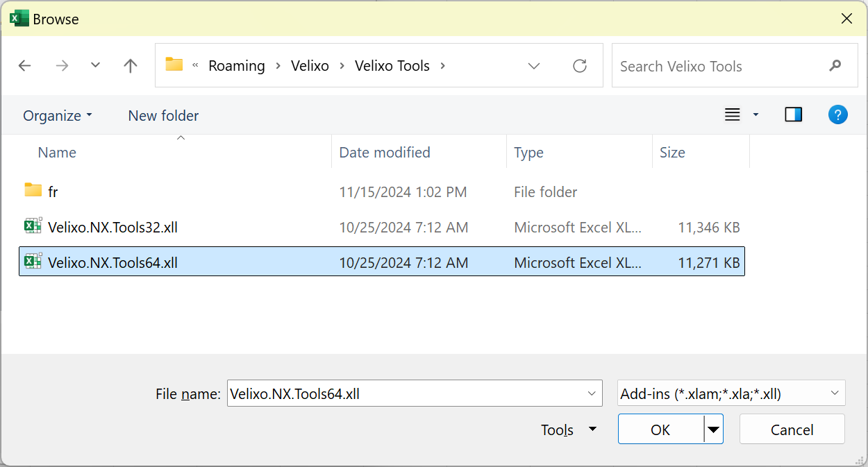Screen dimensions: 868x467
Task: Open more view options dropdown arrow
Action: pos(756,115)
